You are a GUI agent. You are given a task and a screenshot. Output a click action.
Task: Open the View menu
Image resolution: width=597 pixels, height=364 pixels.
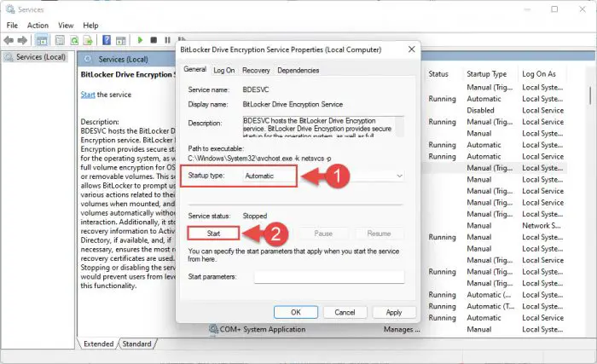66,25
